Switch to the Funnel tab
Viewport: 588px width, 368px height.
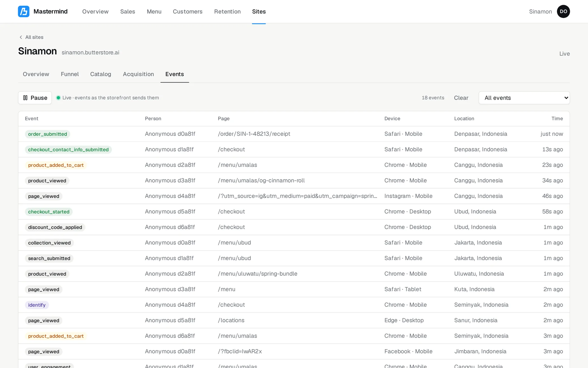click(x=70, y=74)
